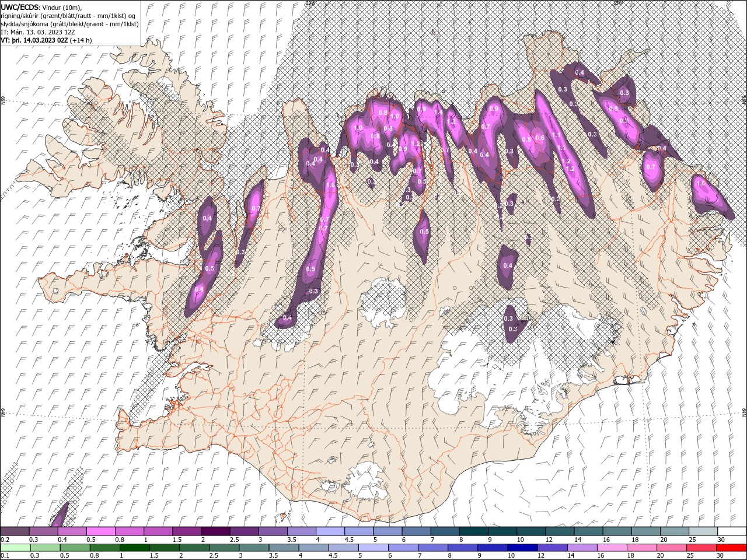Image resolution: width=747 pixels, height=560 pixels.
Task: Click the "(+14 h)" forecast offset text
Action: [x=82, y=40]
